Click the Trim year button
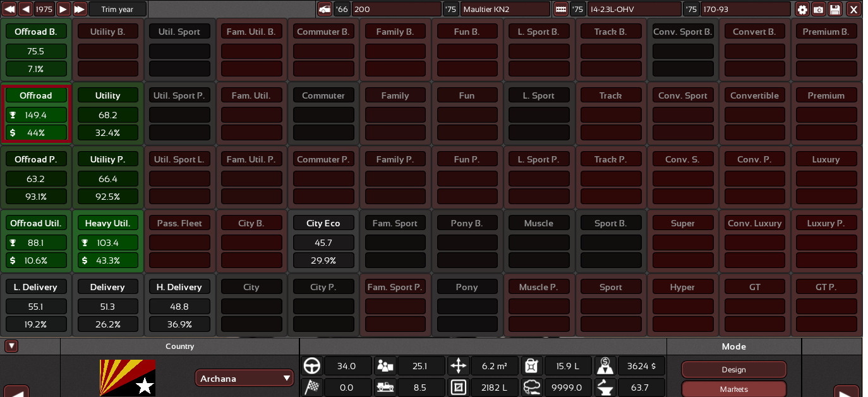This screenshot has width=868, height=397. point(118,9)
